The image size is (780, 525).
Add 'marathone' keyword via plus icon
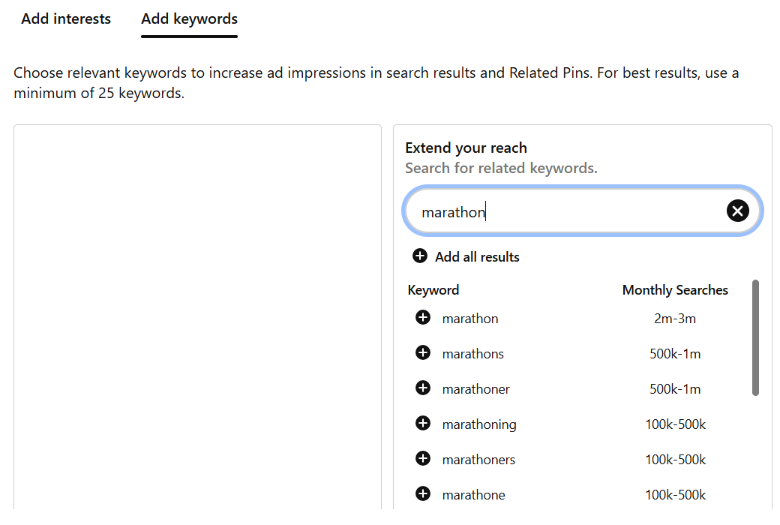coord(423,494)
